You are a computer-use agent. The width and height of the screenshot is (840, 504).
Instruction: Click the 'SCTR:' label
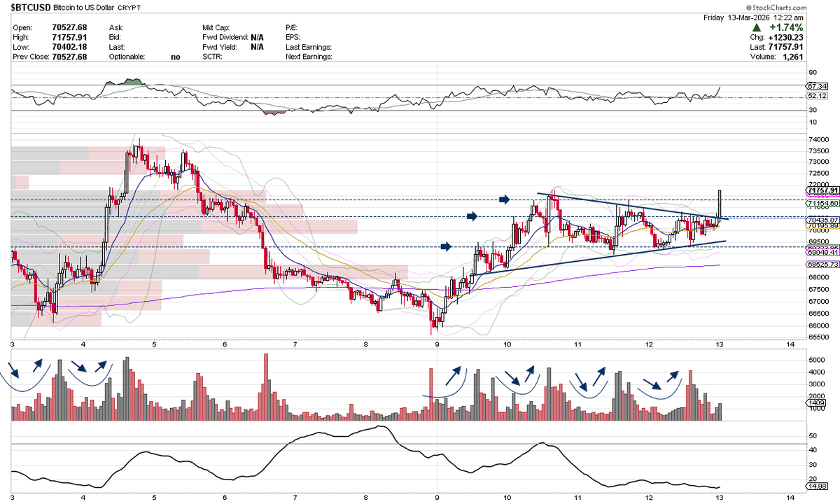212,57
